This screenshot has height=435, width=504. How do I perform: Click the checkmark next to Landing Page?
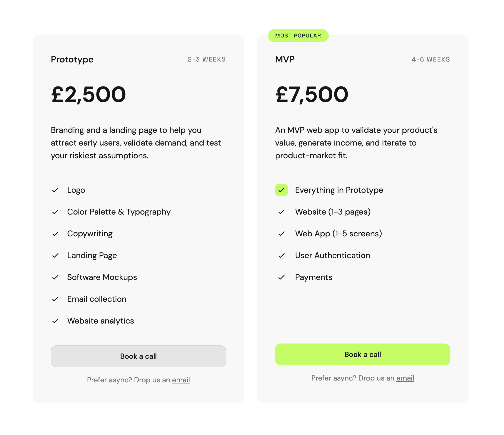pyautogui.click(x=55, y=255)
